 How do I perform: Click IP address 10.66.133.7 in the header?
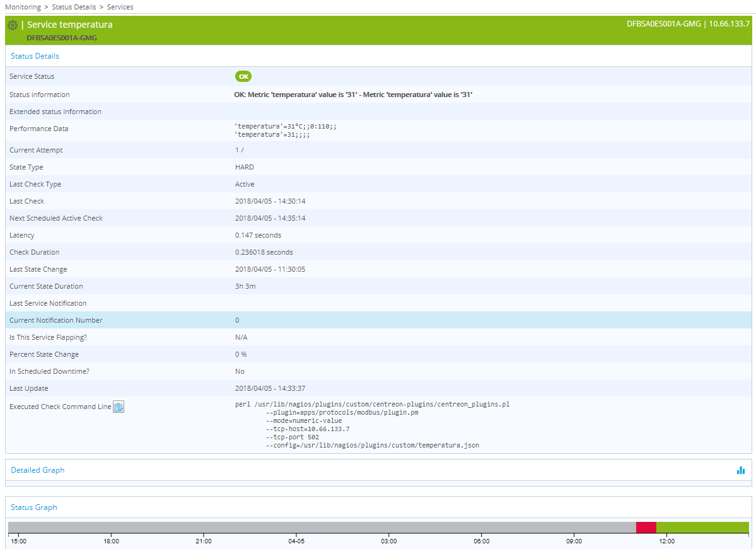click(730, 23)
